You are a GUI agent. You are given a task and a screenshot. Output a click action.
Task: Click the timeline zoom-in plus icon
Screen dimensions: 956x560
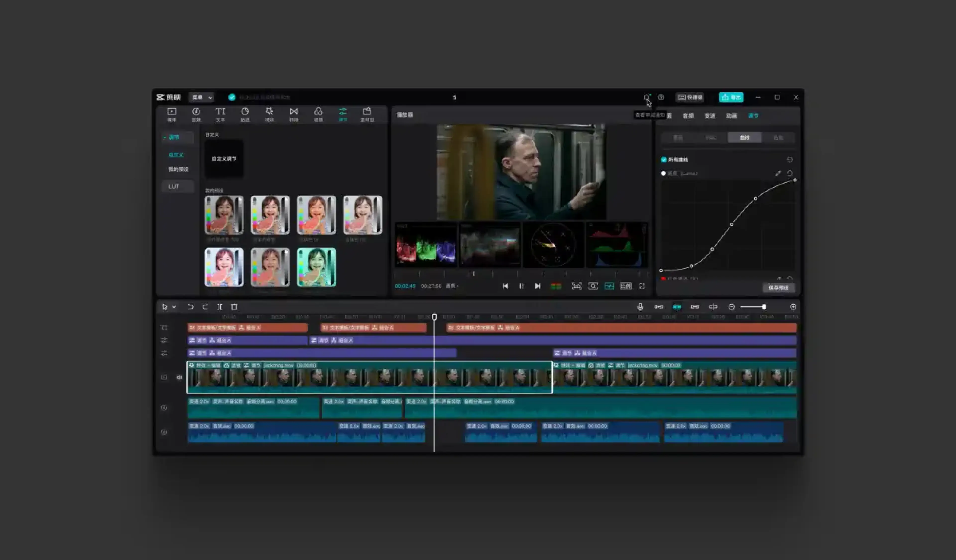(793, 307)
